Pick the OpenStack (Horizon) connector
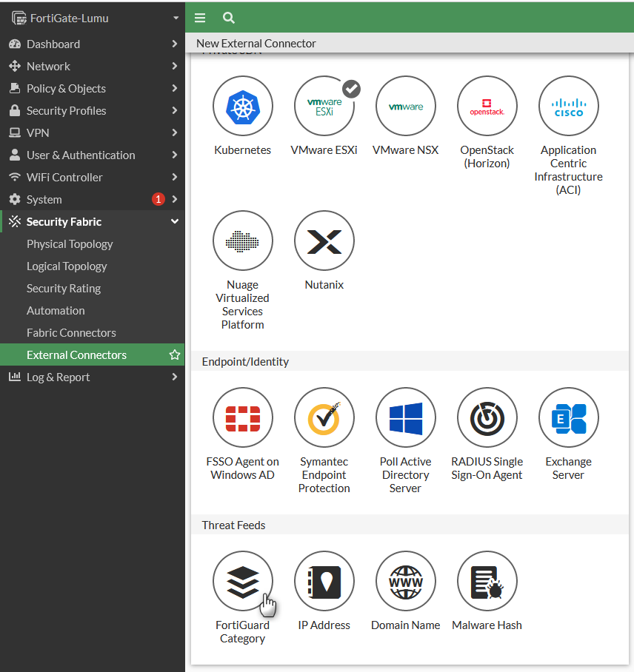 click(x=487, y=107)
